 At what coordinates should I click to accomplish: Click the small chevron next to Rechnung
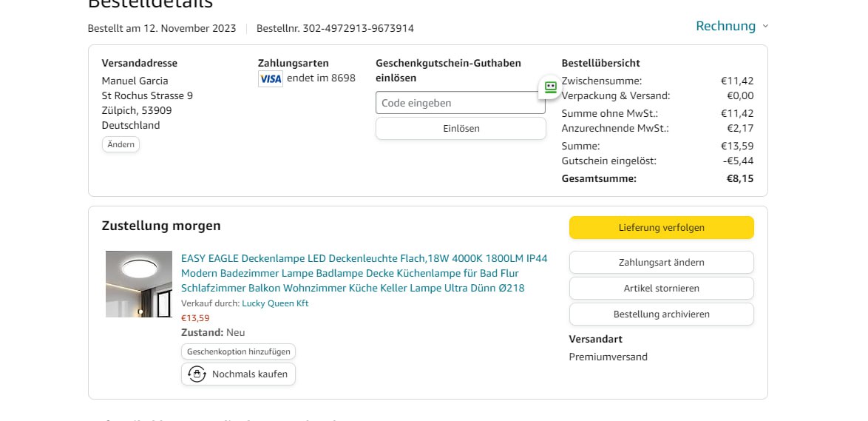pyautogui.click(x=765, y=27)
